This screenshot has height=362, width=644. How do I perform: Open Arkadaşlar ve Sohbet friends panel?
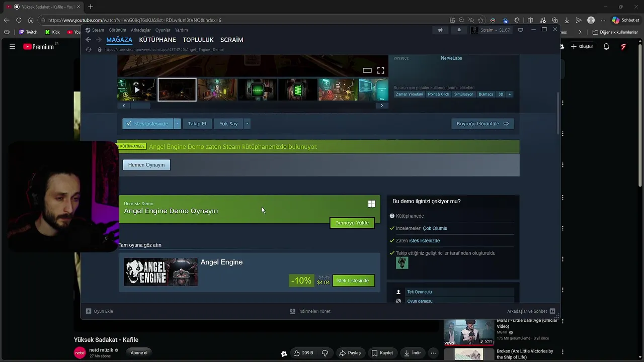click(531, 311)
